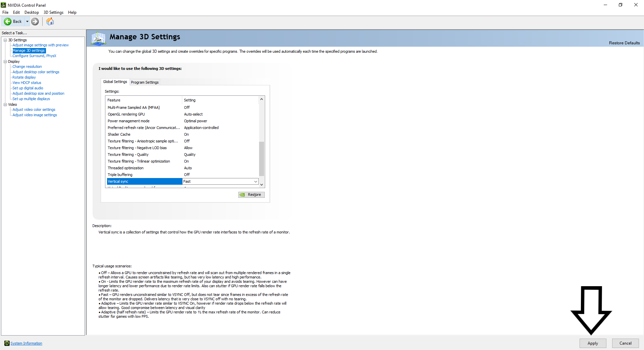Collapse the 3D Settings tree node
Viewport: 644px width, 350px height.
[5, 40]
